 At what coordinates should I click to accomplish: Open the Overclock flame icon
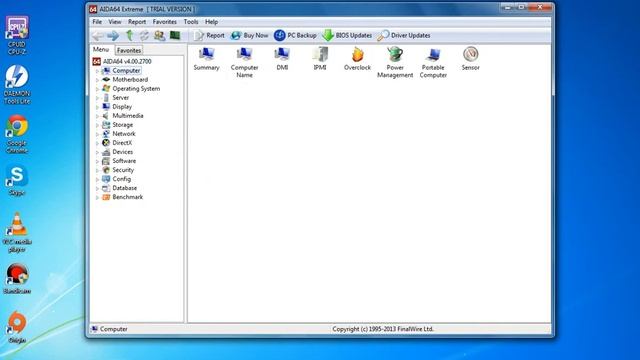(x=357, y=59)
